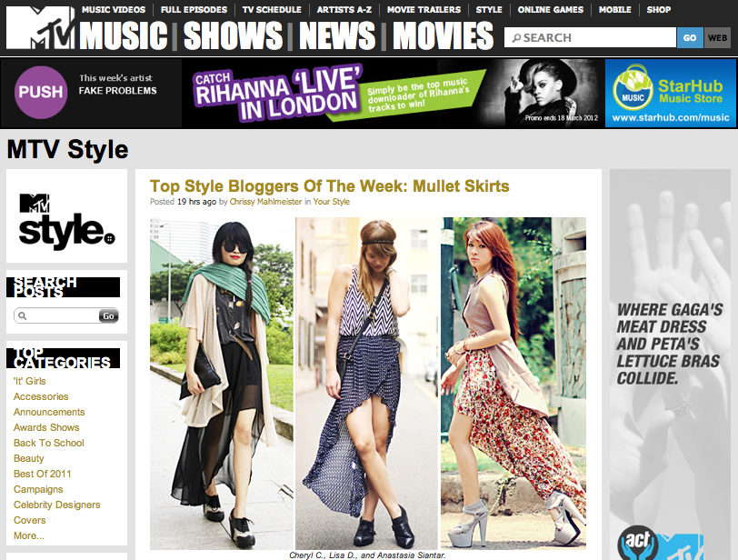
Task: Click the blue GO search button
Action: [x=690, y=37]
